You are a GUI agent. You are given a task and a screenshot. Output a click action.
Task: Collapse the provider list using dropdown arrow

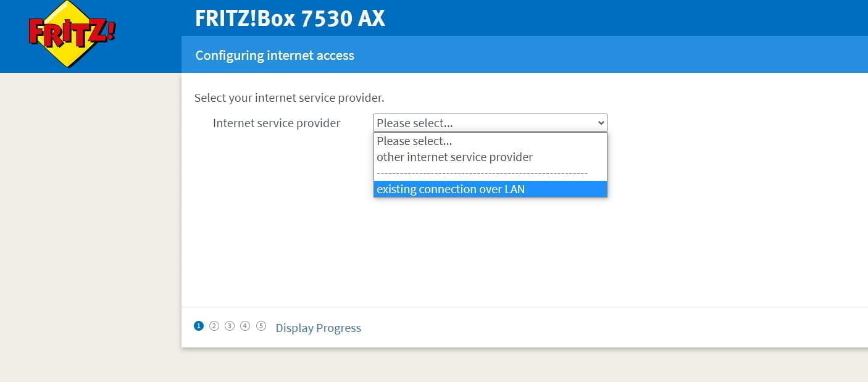coord(601,123)
